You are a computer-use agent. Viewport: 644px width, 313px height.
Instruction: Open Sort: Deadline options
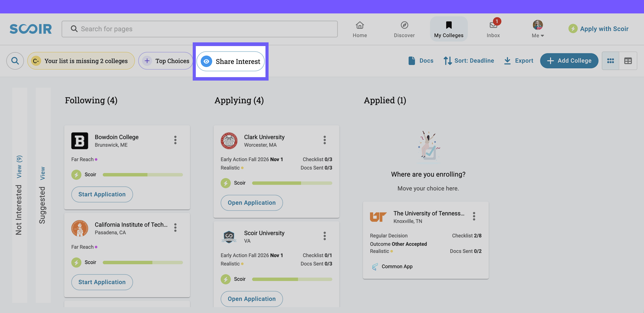coord(469,61)
